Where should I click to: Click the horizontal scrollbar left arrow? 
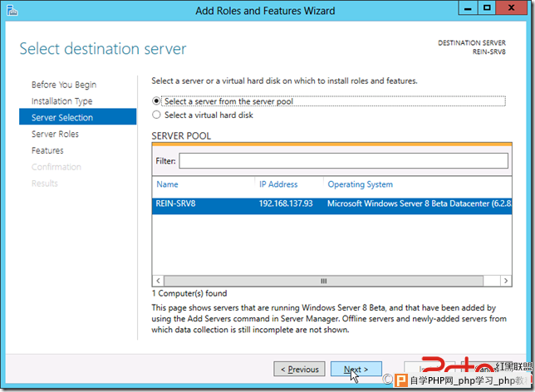tap(158, 281)
